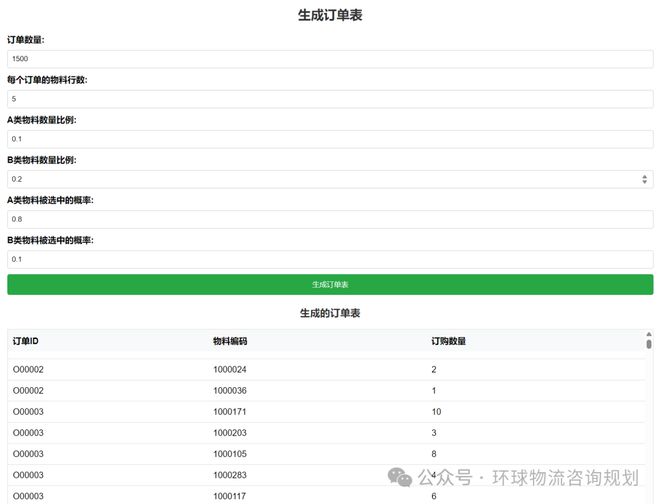The image size is (660, 504).
Task: Click the cell with material code 1000171
Action: tap(230, 412)
